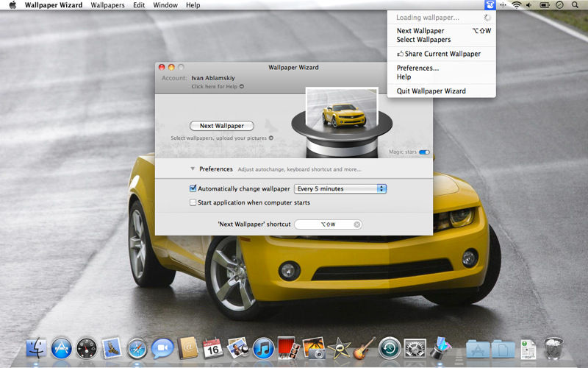Click Wallpaper Wizard hat icon in Dock
The height and width of the screenshot is (368, 588).
(440, 347)
